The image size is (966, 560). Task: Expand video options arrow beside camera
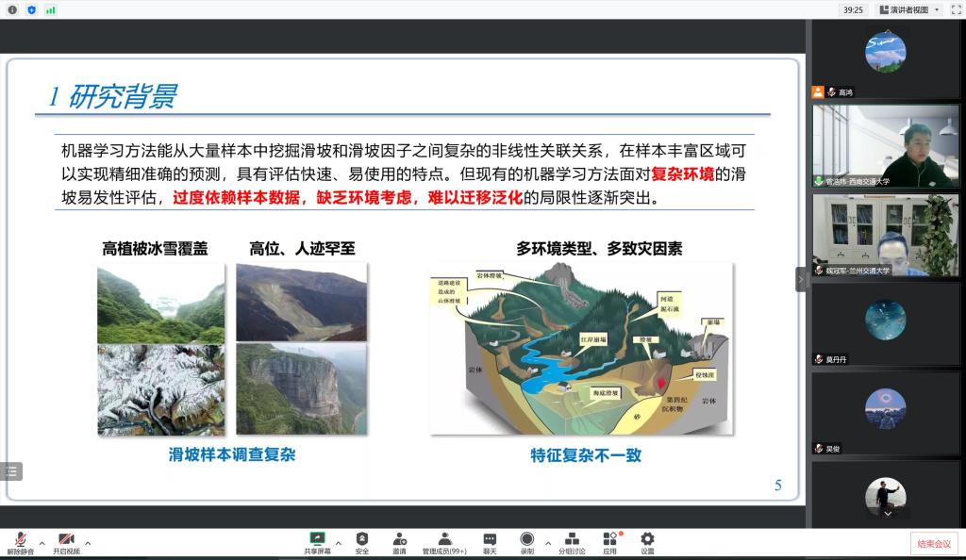(89, 542)
